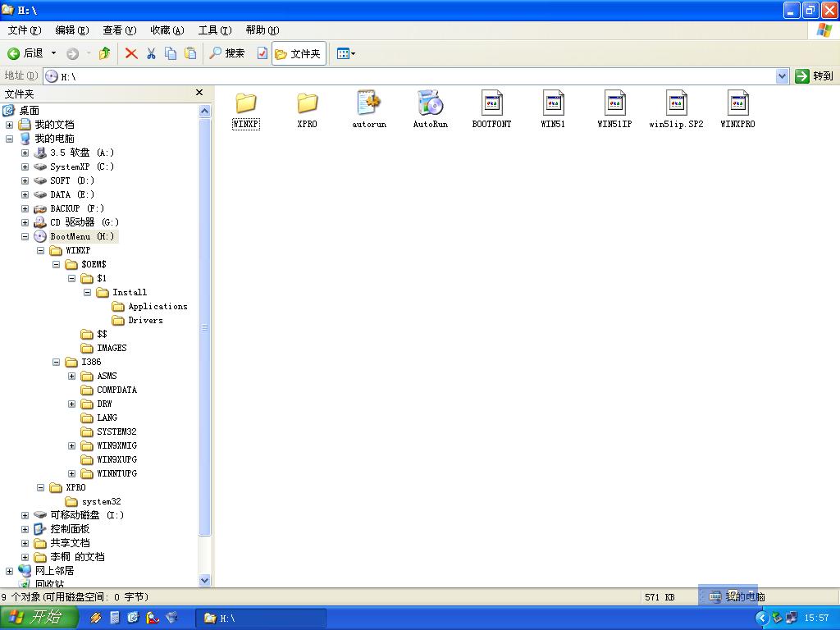This screenshot has width=840, height=630.
Task: Collapse the My Computer tree node
Action: click(9, 139)
